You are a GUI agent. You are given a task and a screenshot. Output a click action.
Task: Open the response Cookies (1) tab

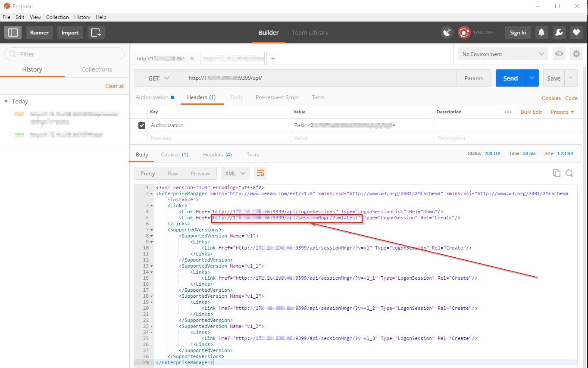click(175, 155)
